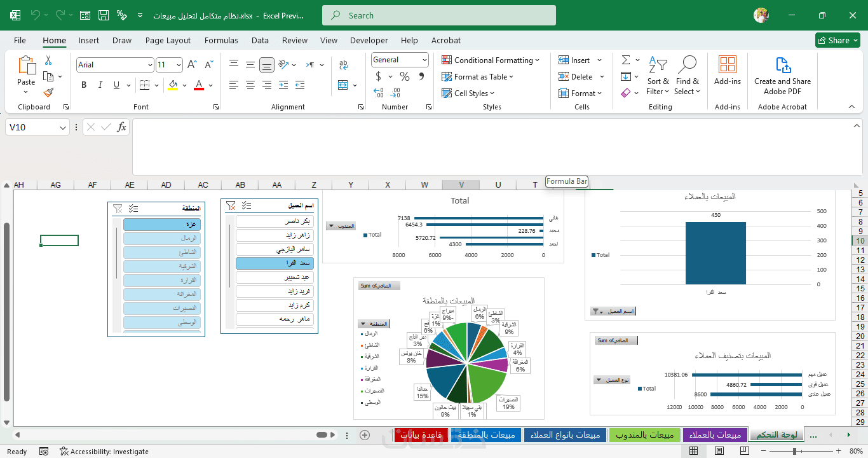The height and width of the screenshot is (458, 868).
Task: Click the Merge and Center icon
Action: click(343, 85)
